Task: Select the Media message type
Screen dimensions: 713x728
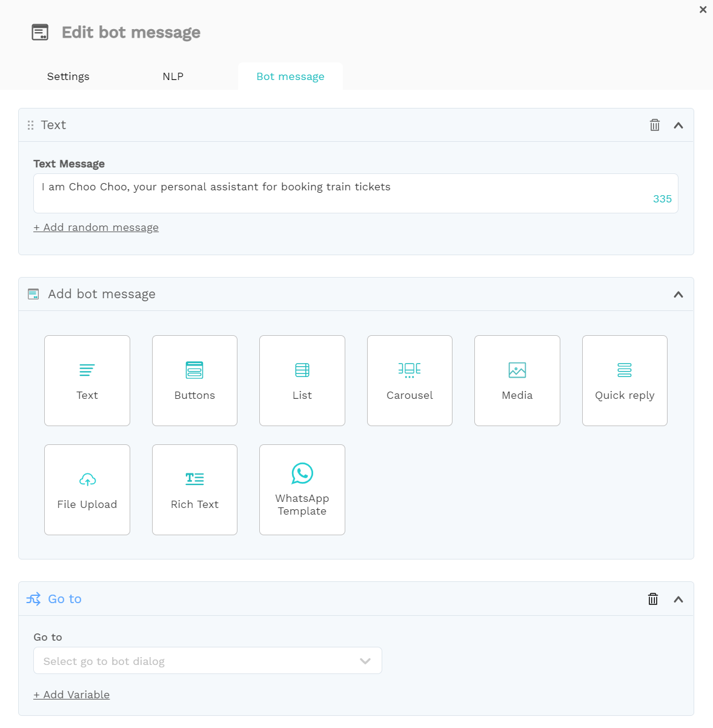Action: pos(517,381)
